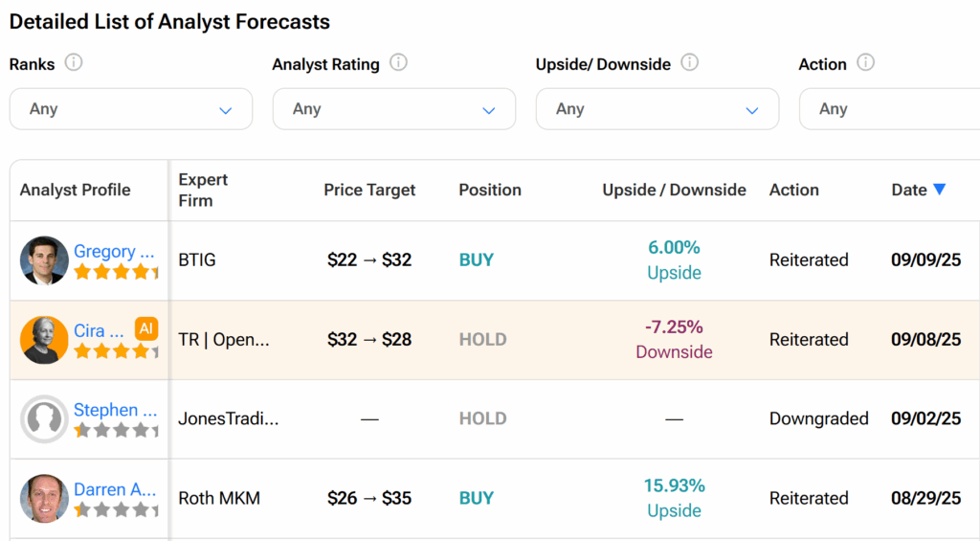Click the Upside / Downside column header
The image size is (980, 541).
point(674,190)
